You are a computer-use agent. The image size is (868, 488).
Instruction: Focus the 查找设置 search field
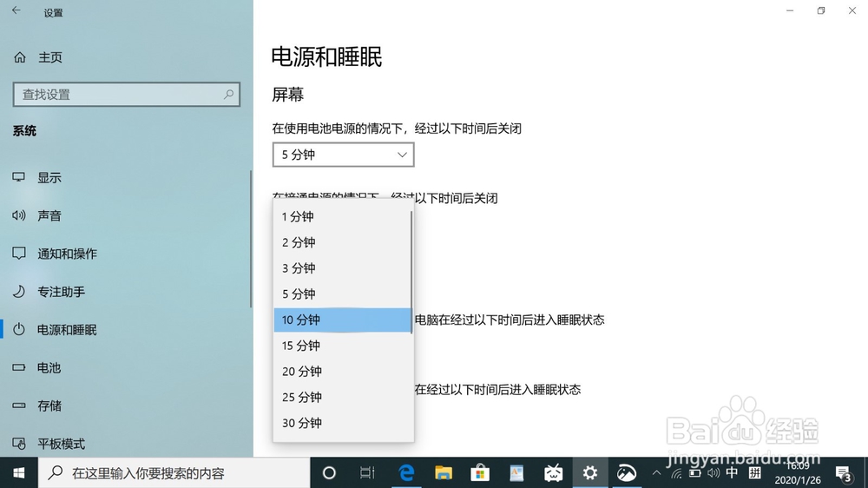point(126,94)
